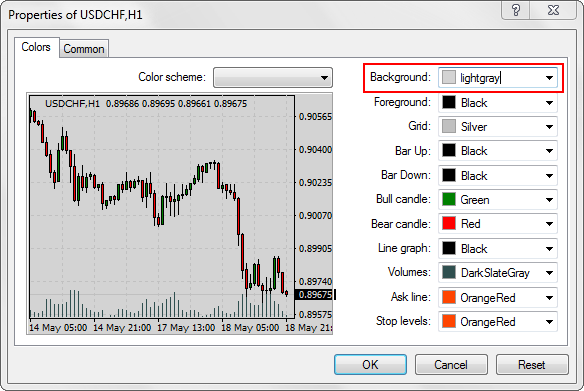Open the Line graph color dropdown
Image resolution: width=584 pixels, height=391 pixels.
[498, 248]
